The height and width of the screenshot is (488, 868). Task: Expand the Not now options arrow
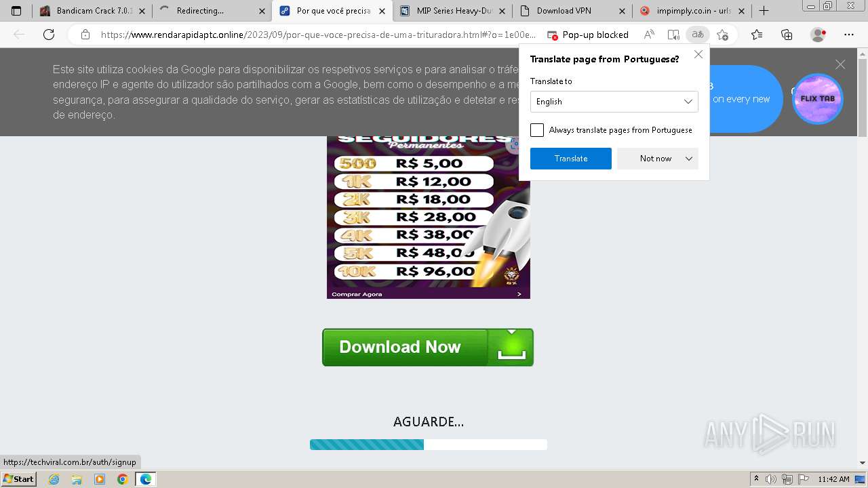[x=689, y=159]
